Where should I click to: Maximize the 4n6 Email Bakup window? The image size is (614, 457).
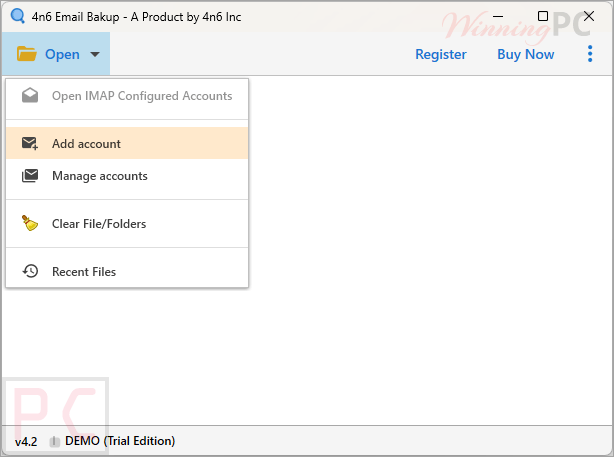click(543, 16)
